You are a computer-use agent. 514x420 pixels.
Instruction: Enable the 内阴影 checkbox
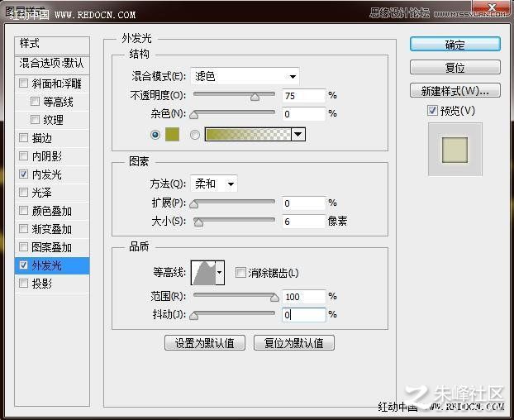coord(24,155)
